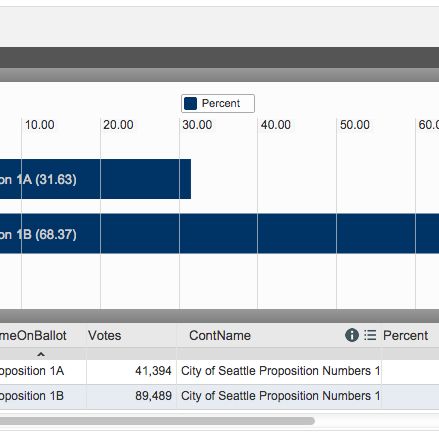Select the Proposition 1A table row
This screenshot has height=439, width=439.
pos(219,371)
